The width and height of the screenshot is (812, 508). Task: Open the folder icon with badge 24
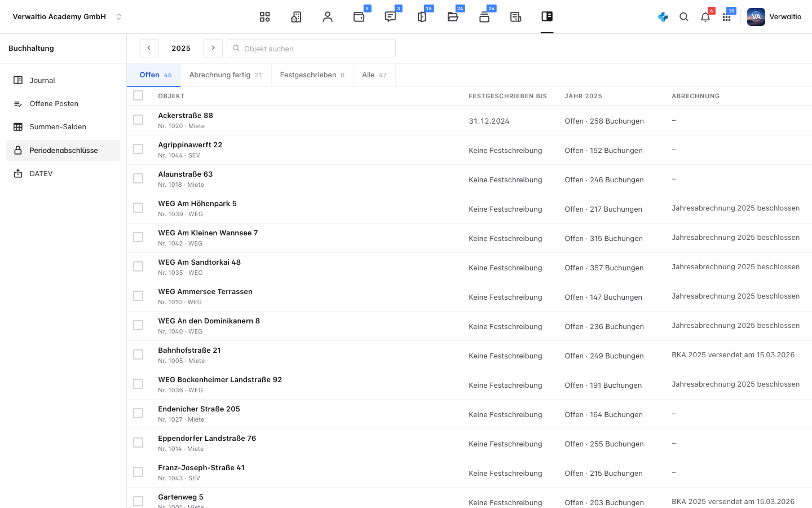(453, 17)
